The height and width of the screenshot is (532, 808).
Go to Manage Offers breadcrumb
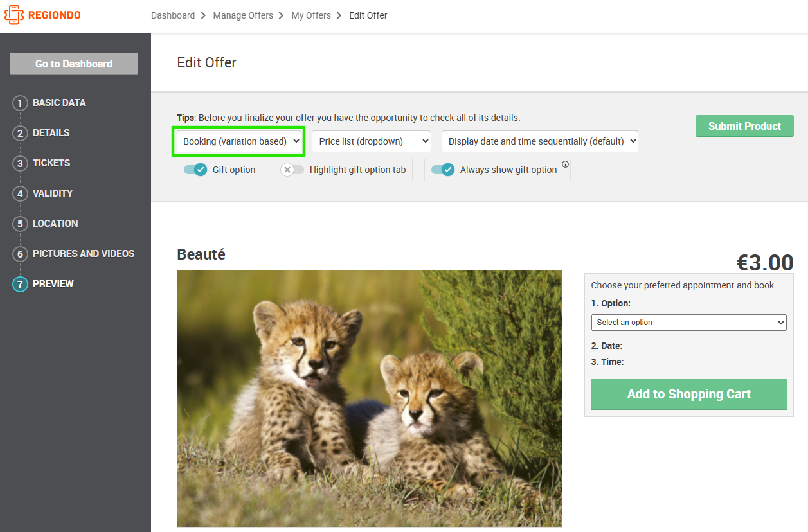pos(243,15)
